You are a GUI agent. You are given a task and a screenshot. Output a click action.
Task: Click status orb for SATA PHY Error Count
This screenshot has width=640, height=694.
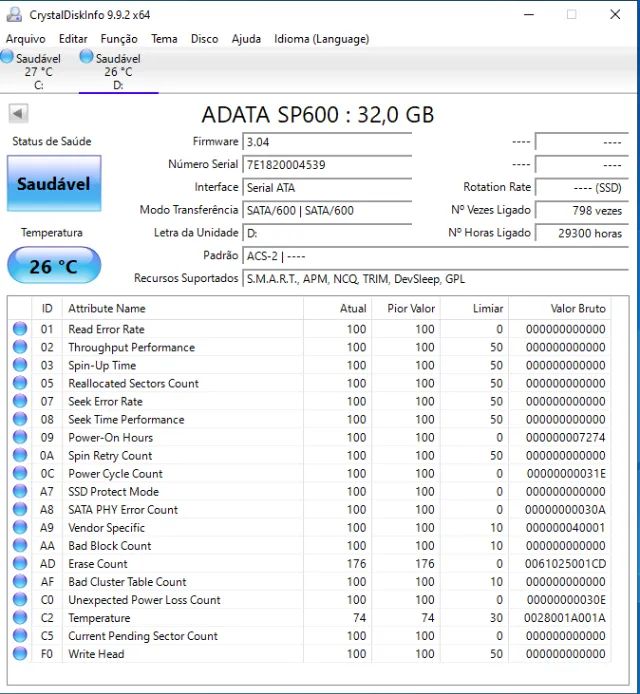20,509
